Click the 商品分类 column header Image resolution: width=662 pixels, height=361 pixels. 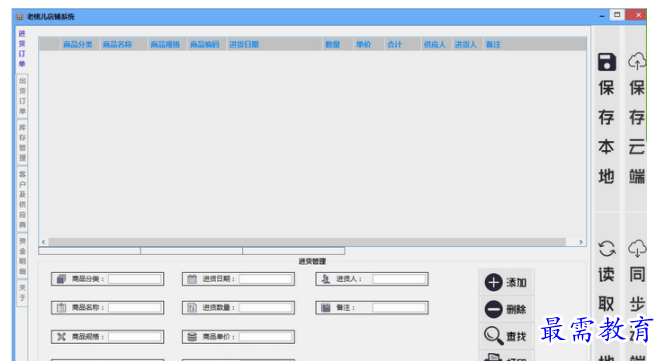(x=79, y=44)
